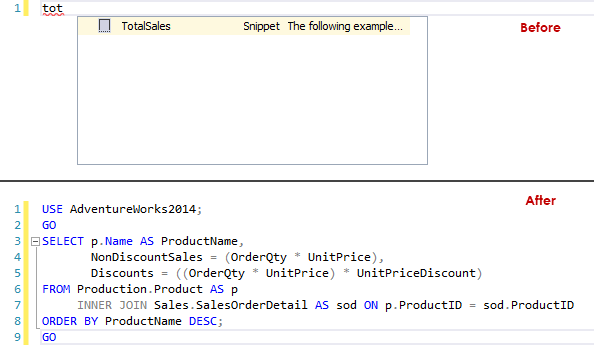
Task: Click 'SELECT' keyword on line 3
Action: [x=63, y=241]
